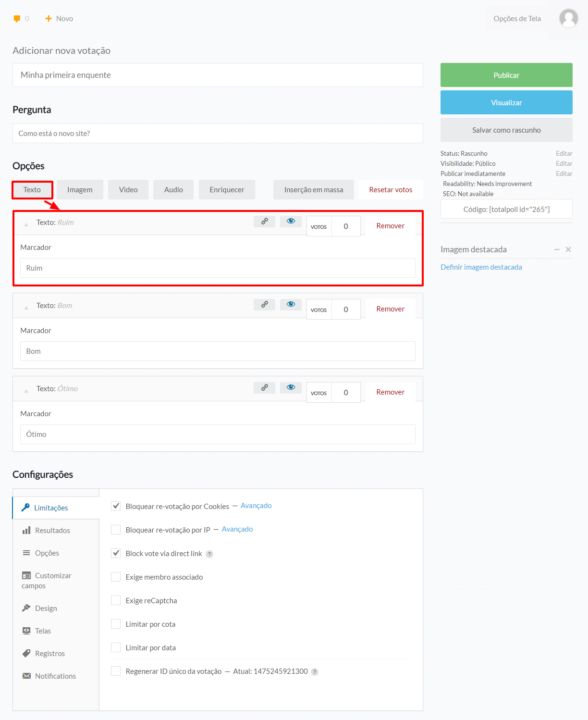Click the Ótimo marcador text field
Image resolution: width=588 pixels, height=720 pixels.
218,434
